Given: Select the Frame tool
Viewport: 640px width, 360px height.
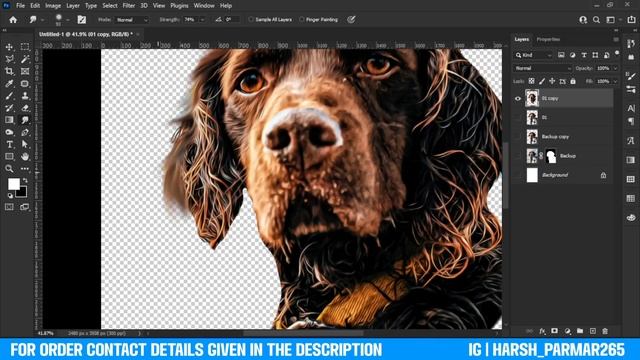Looking at the screenshot, I should coord(25,71).
